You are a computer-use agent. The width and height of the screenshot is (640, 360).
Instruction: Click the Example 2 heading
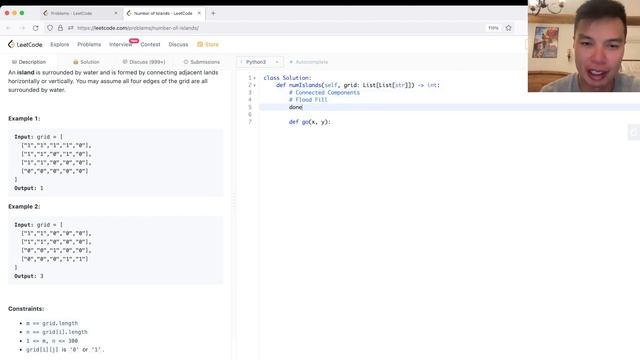(24, 207)
